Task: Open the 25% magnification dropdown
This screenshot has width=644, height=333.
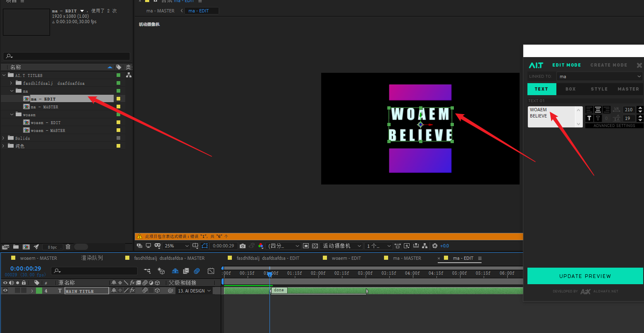Action: [177, 246]
